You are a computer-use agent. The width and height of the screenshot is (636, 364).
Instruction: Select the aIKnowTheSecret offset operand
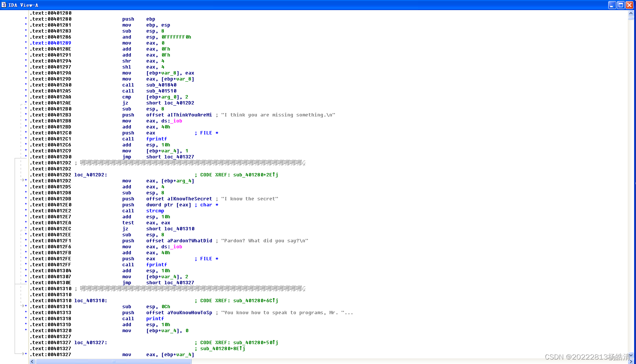pos(189,199)
